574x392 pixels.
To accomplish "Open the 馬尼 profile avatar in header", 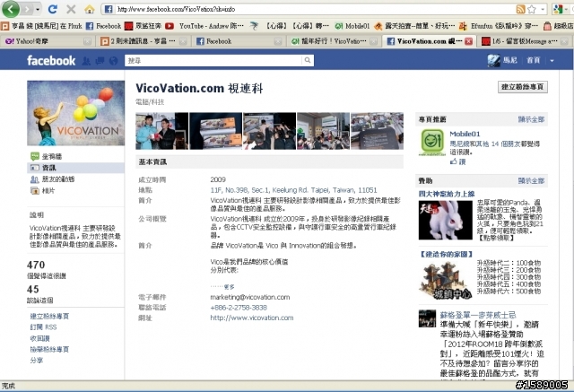I will point(494,60).
